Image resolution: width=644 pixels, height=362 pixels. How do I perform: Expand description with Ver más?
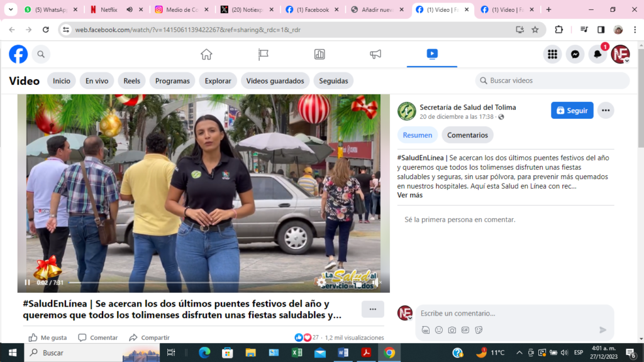(x=409, y=195)
